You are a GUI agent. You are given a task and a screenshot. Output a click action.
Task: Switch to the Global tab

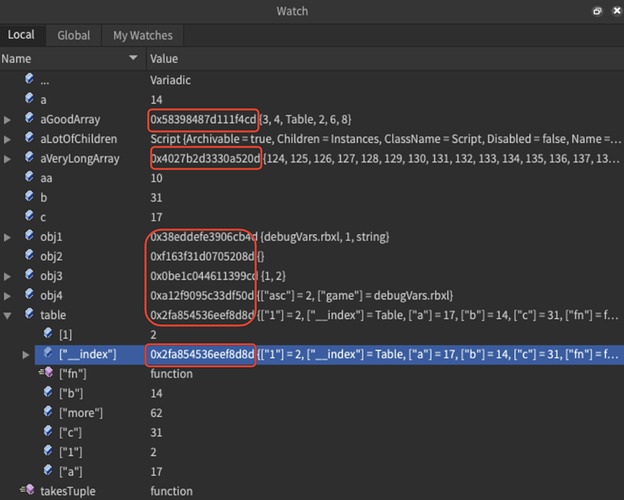74,35
